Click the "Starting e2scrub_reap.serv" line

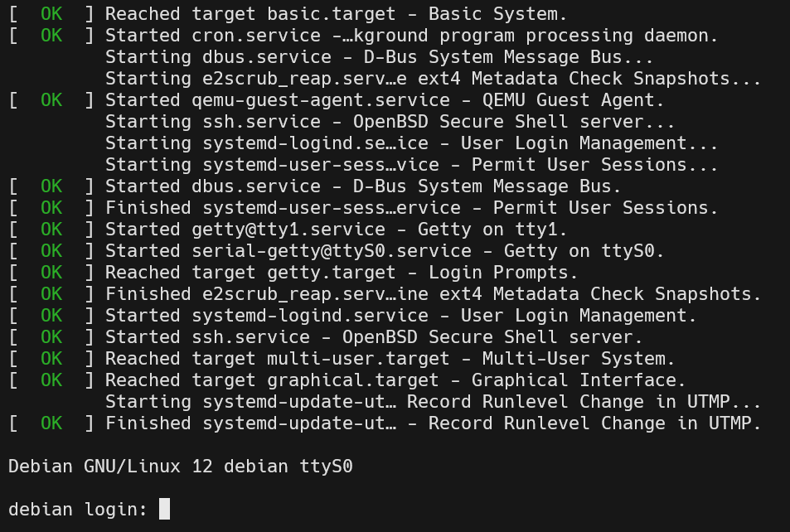point(433,79)
